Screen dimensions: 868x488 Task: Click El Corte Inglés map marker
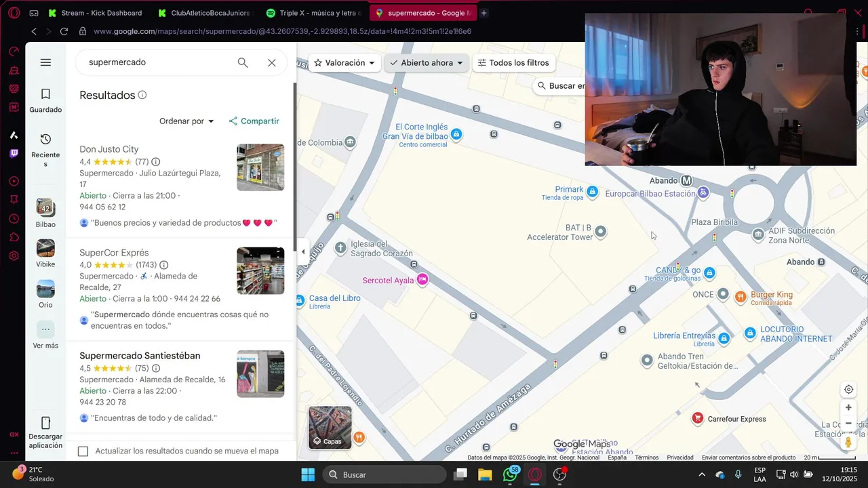click(456, 135)
